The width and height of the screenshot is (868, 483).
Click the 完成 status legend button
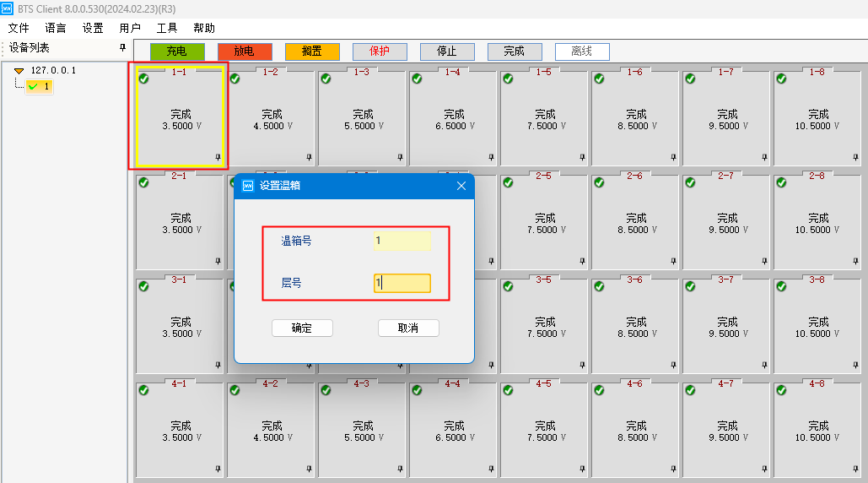[515, 52]
